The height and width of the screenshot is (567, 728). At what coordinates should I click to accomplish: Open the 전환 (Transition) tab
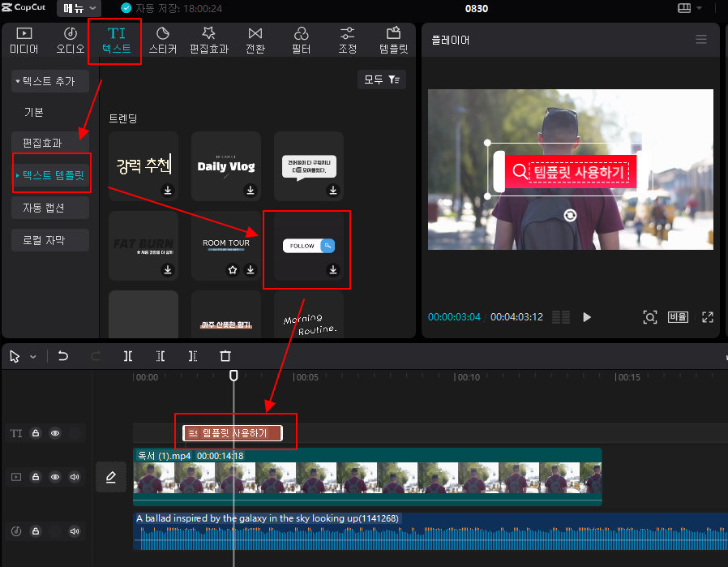pyautogui.click(x=255, y=41)
